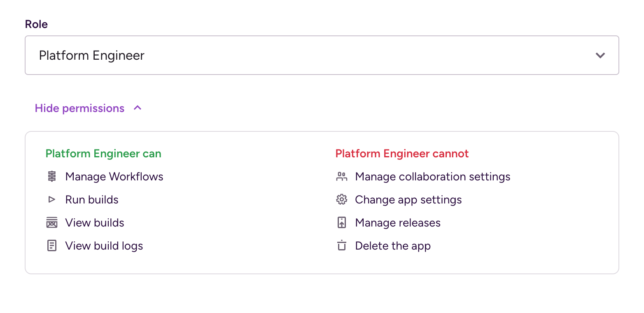Click the View build logs document icon
Viewport: 644px width, 313px height.
coord(51,246)
